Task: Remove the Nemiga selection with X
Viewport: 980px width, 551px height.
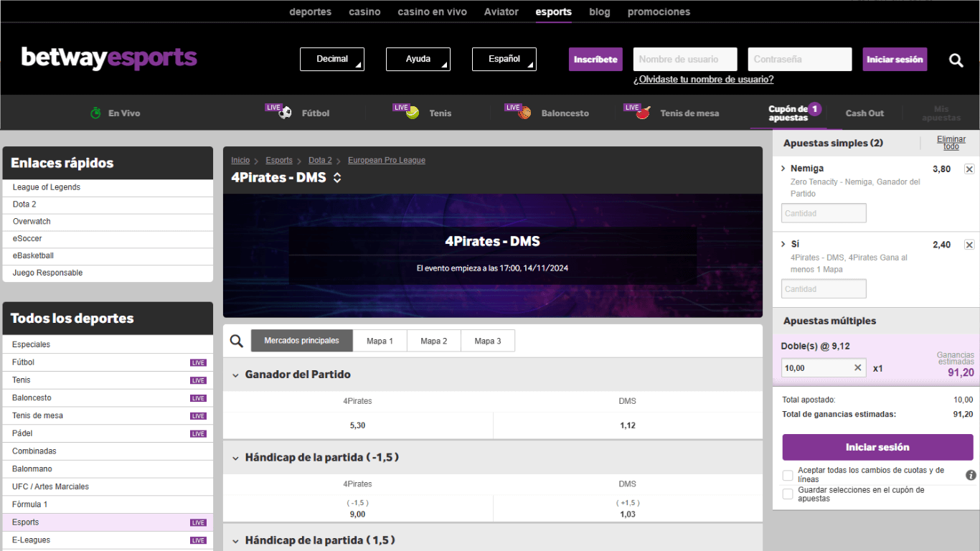Action: click(x=969, y=169)
